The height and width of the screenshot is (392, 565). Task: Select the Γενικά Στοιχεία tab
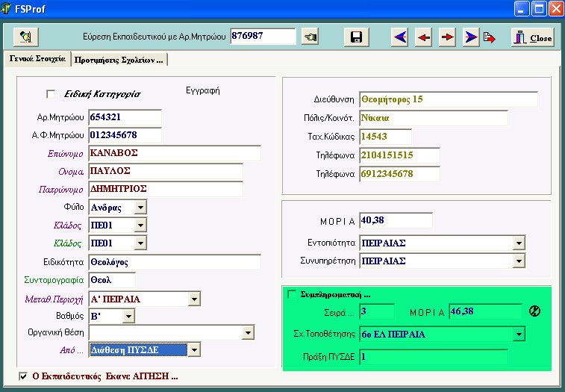click(37, 59)
